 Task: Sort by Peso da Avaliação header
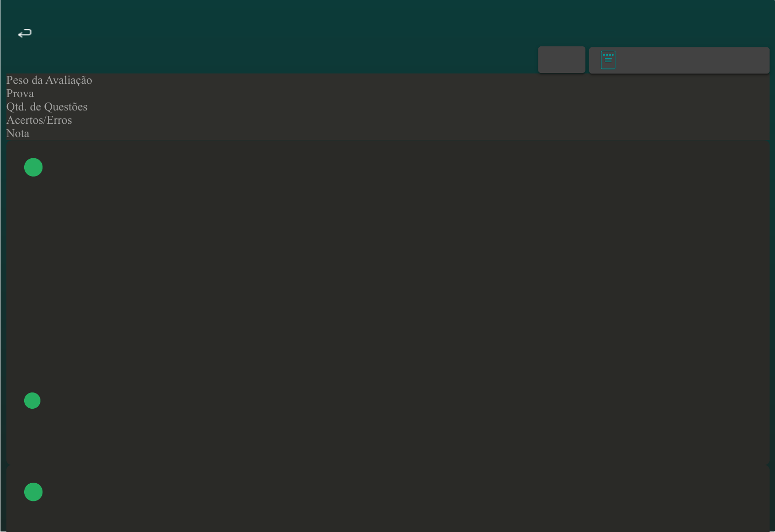pyautogui.click(x=49, y=80)
